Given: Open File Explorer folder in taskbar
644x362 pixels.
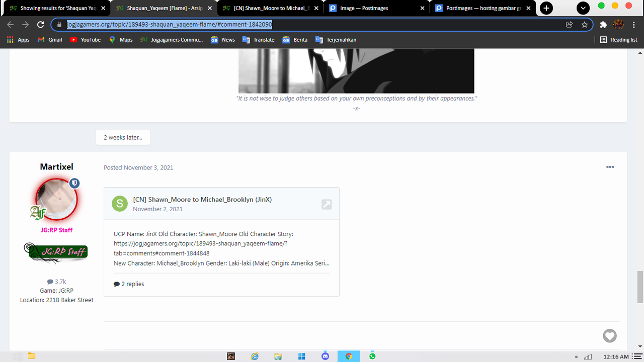Looking at the screenshot, I should coord(31,356).
